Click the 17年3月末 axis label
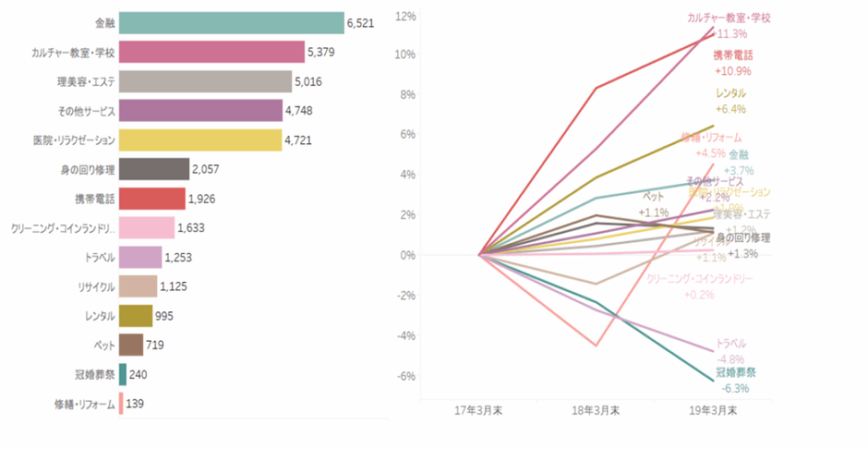 tap(478, 411)
